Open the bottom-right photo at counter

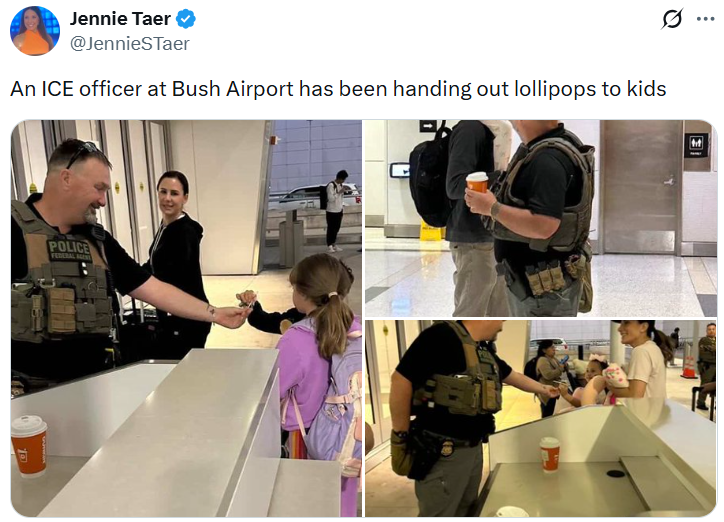[541, 418]
